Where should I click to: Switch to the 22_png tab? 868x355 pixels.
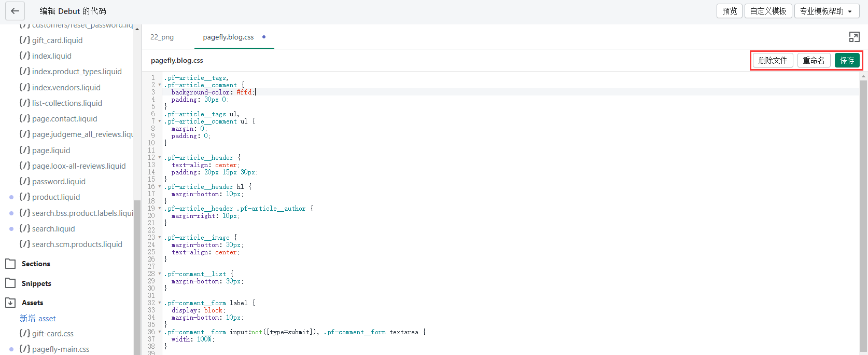pyautogui.click(x=162, y=37)
